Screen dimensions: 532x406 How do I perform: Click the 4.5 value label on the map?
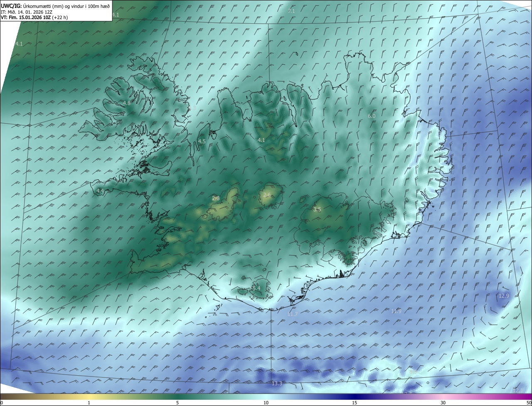202,141
